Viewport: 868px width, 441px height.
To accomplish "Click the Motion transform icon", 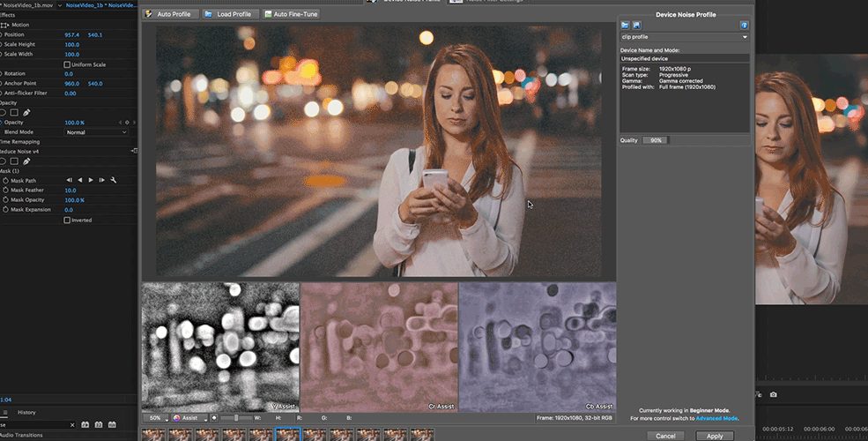I will coord(5,25).
